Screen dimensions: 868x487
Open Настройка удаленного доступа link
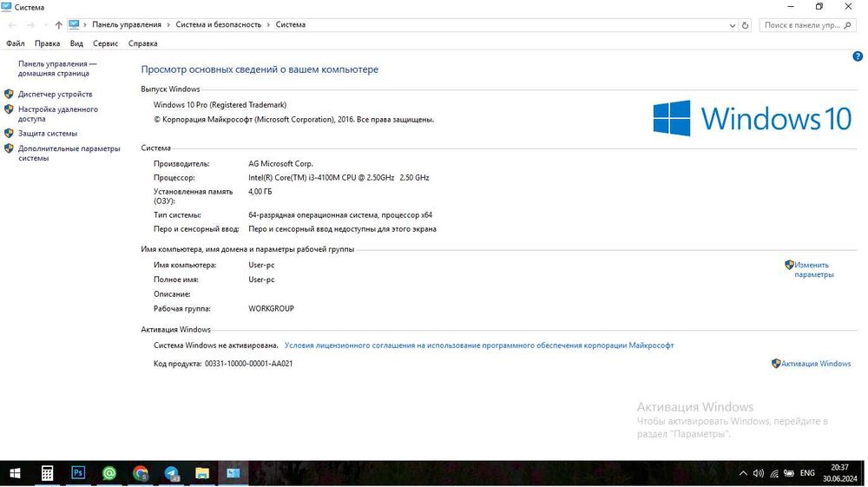(x=58, y=114)
